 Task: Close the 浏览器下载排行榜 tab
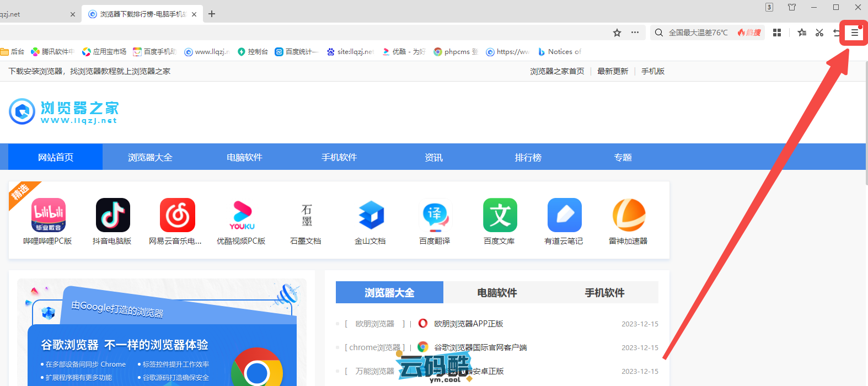pyautogui.click(x=194, y=14)
